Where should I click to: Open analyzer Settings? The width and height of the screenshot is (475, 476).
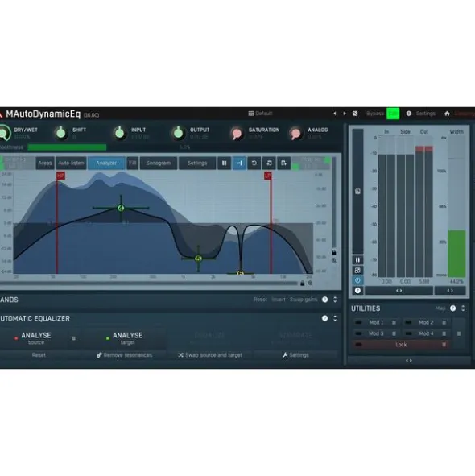click(x=197, y=163)
